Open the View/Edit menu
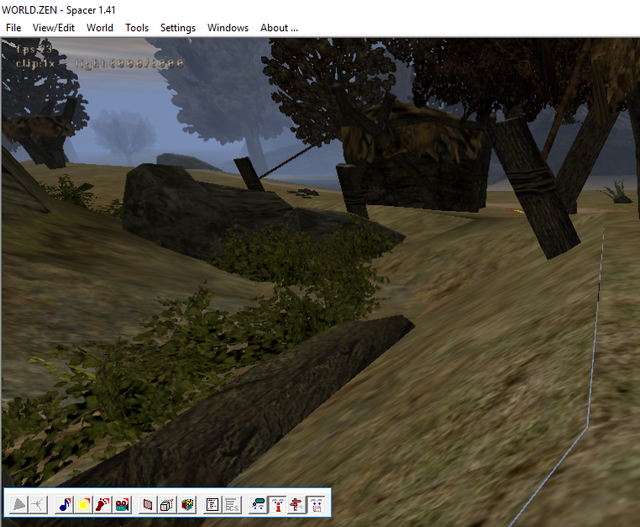The image size is (640, 527). tap(53, 28)
